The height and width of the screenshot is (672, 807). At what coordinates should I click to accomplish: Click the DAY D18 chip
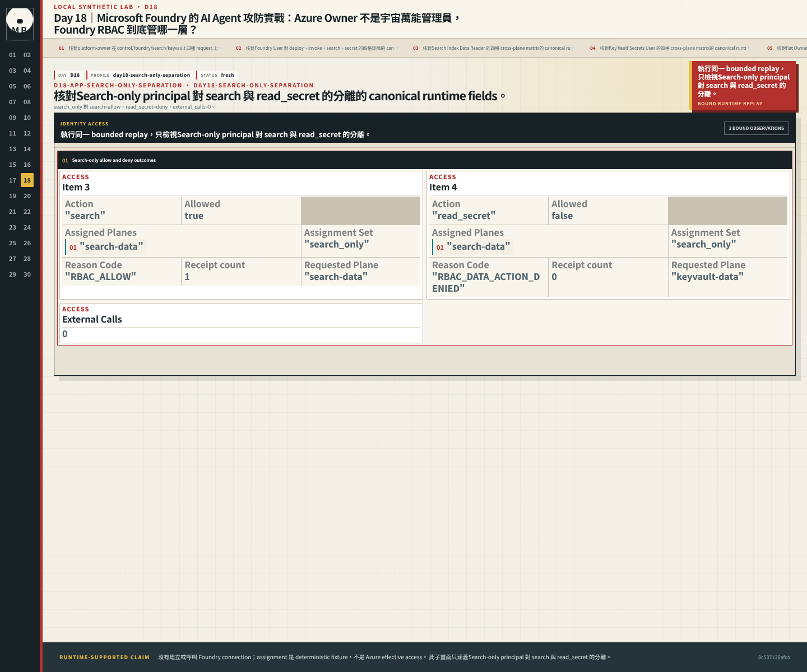[x=69, y=75]
